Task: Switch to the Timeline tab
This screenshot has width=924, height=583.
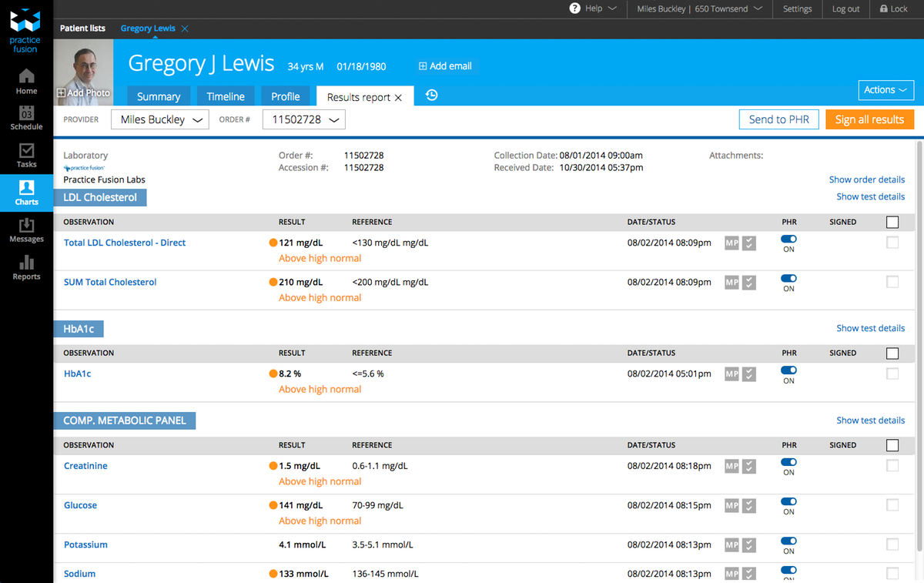Action: coord(226,96)
